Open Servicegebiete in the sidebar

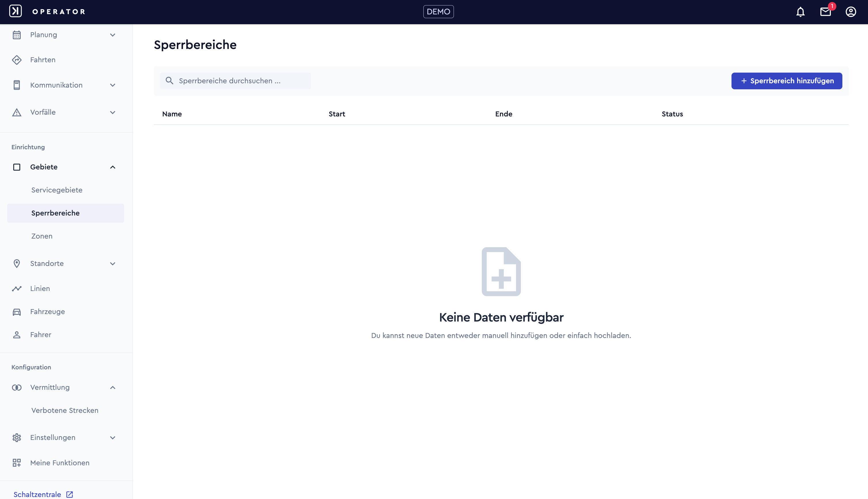[57, 190]
